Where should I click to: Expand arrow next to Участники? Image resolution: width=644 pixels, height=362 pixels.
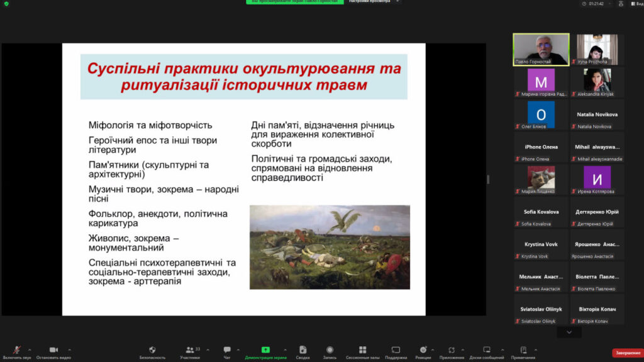click(x=208, y=350)
